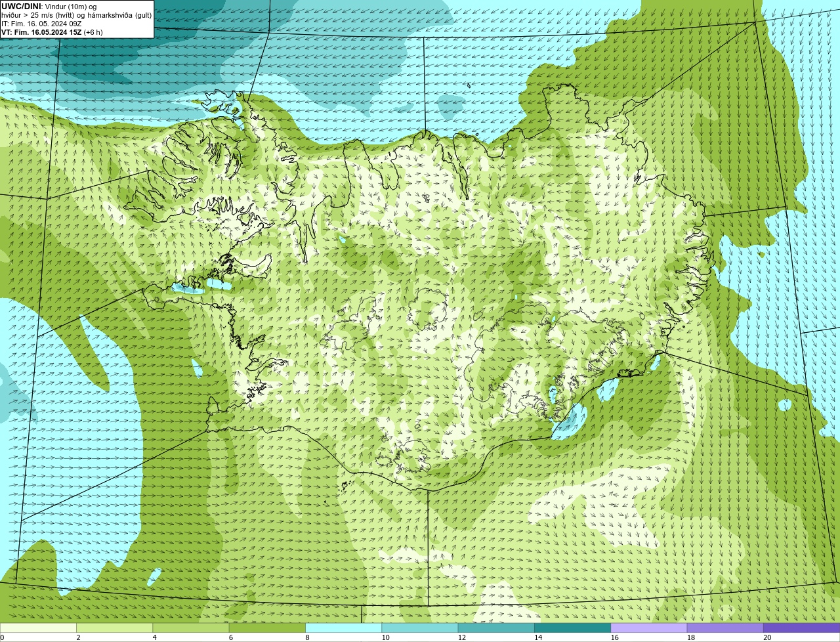Click the legend scale label '14'
The height and width of the screenshot is (642, 840).
tap(538, 637)
